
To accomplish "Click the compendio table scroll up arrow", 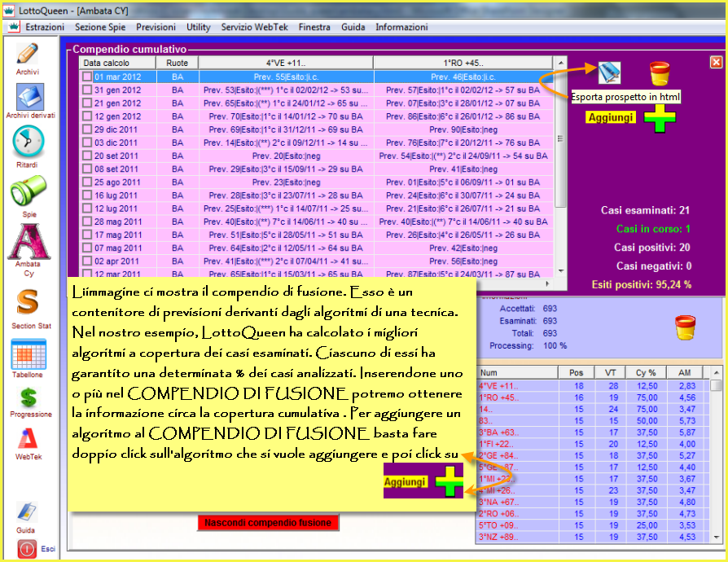I will [x=560, y=63].
